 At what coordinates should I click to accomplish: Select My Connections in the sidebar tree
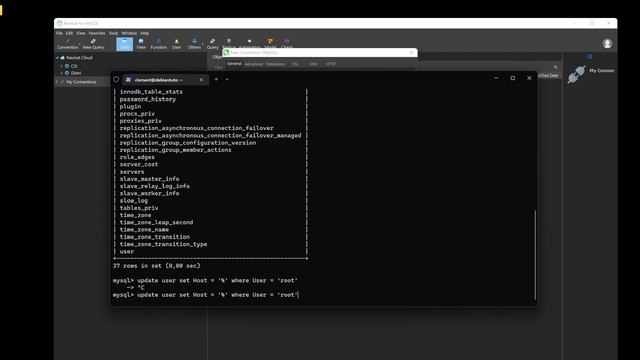[x=81, y=82]
